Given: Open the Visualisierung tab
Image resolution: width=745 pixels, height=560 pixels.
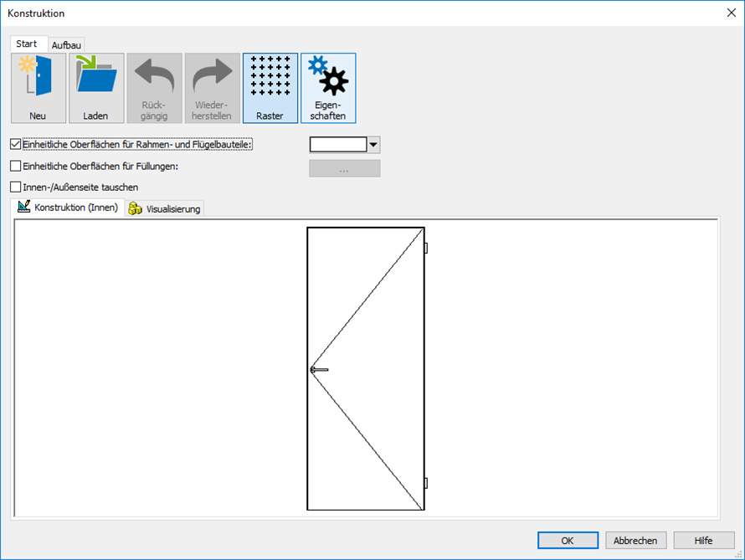Looking at the screenshot, I should point(164,209).
